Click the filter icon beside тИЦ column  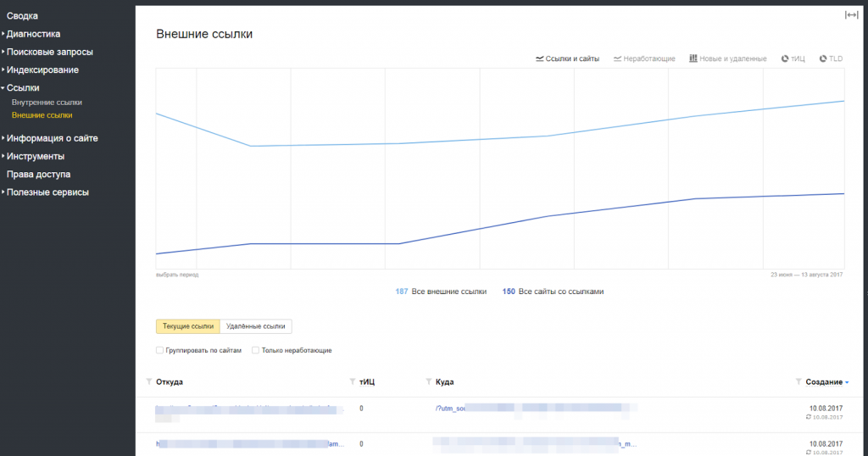click(353, 382)
